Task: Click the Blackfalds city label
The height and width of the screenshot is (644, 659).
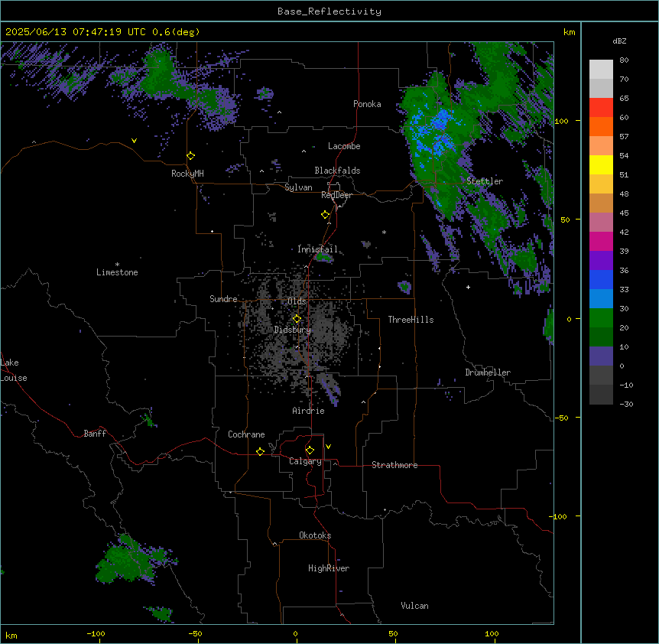Action: [337, 171]
